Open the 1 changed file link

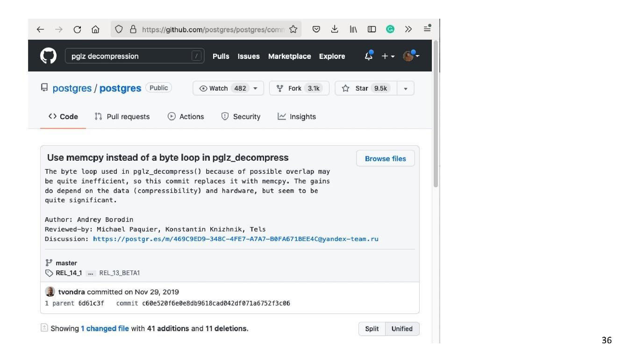point(105,328)
